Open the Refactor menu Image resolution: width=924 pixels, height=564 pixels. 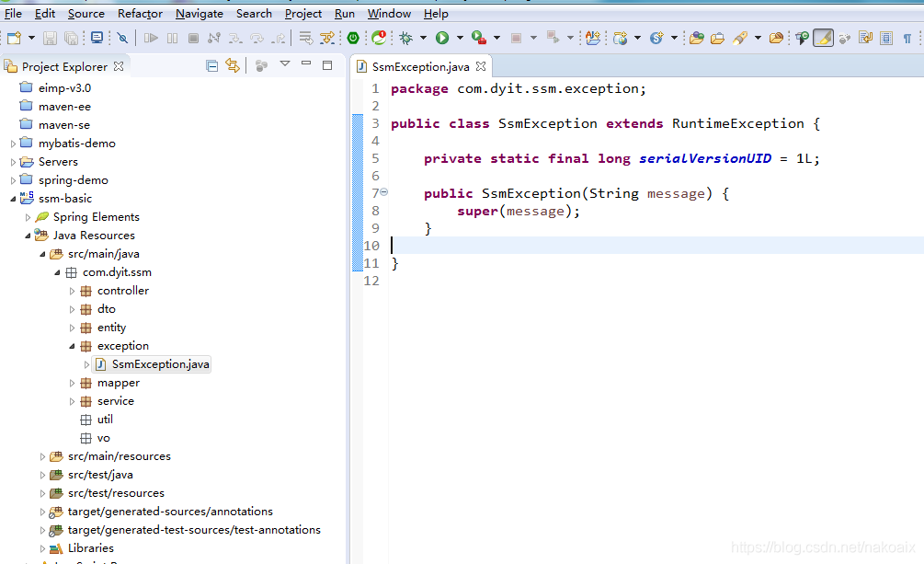140,13
